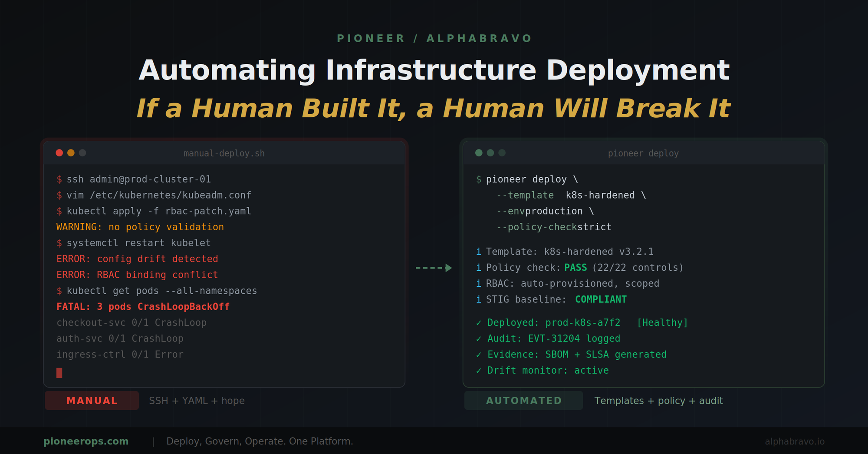
Task: Click the 'vim /etc/kubernetes/kubeadm.conf' line
Action: pos(154,196)
